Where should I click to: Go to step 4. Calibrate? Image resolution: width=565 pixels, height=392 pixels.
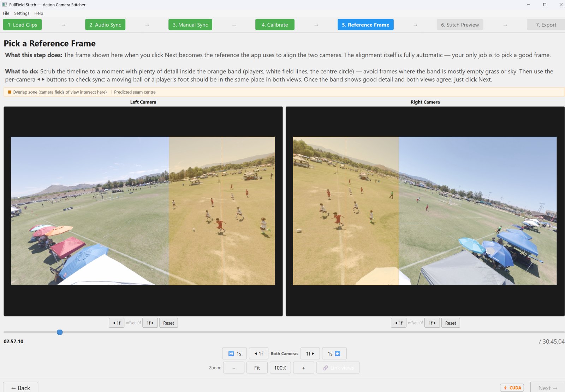pyautogui.click(x=275, y=25)
